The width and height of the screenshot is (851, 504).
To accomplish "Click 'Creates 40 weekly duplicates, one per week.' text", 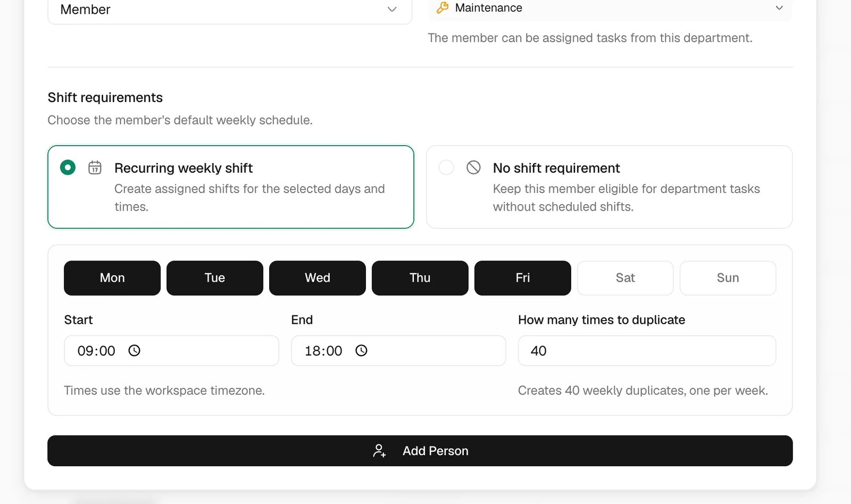I will pyautogui.click(x=643, y=390).
